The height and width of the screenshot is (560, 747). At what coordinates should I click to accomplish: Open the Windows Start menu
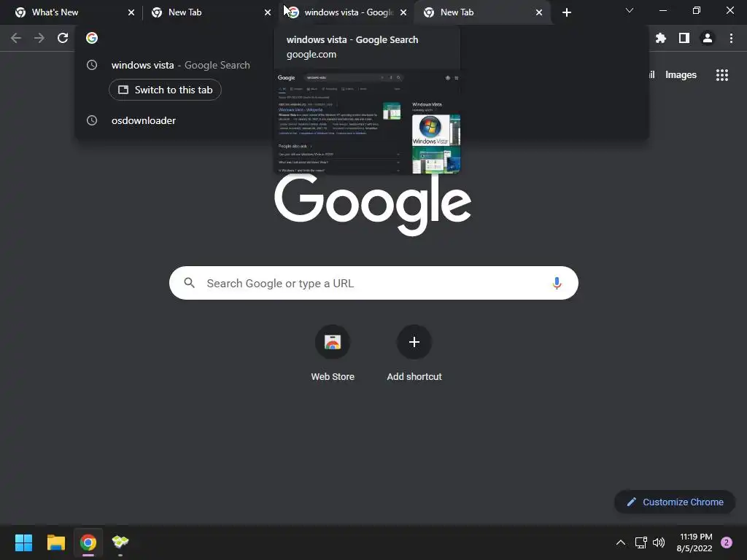[x=23, y=542]
